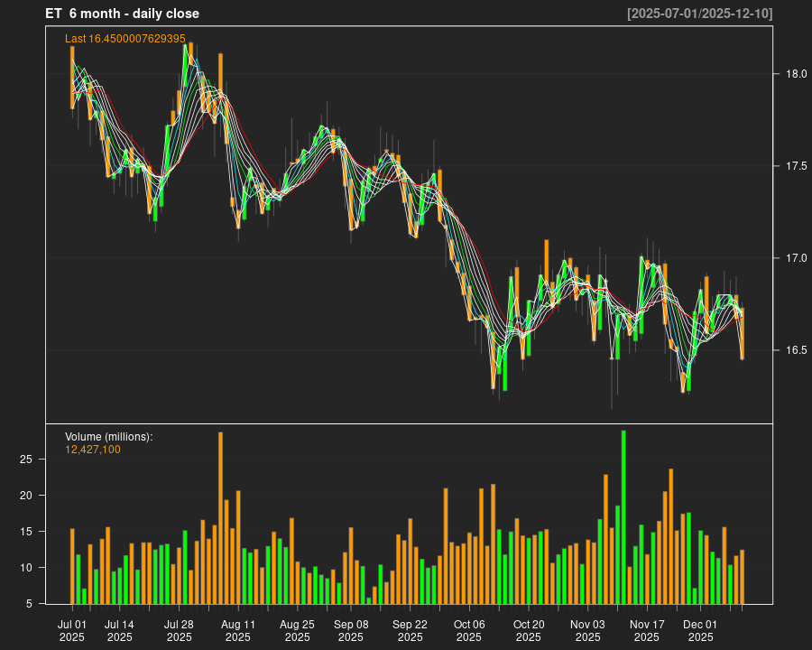Select the 'Dec 01 2025' x-axis date

pyautogui.click(x=700, y=630)
